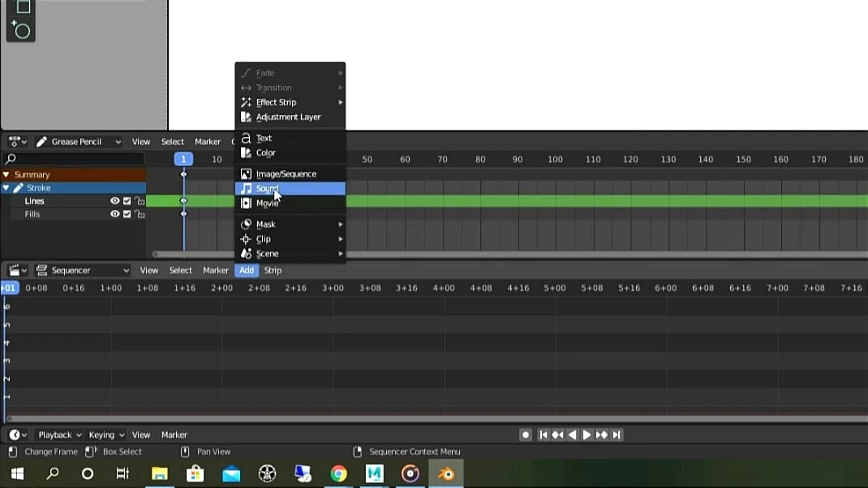Viewport: 868px width, 488px height.
Task: Jump to the end frame
Action: [x=617, y=434]
